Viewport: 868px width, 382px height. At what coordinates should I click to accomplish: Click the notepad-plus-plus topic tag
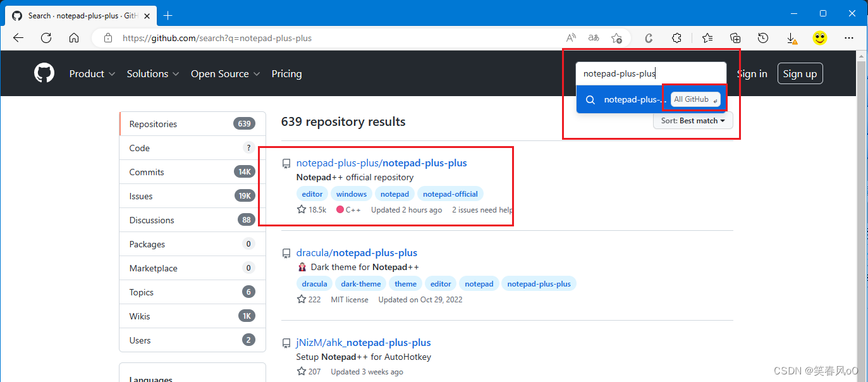539,284
